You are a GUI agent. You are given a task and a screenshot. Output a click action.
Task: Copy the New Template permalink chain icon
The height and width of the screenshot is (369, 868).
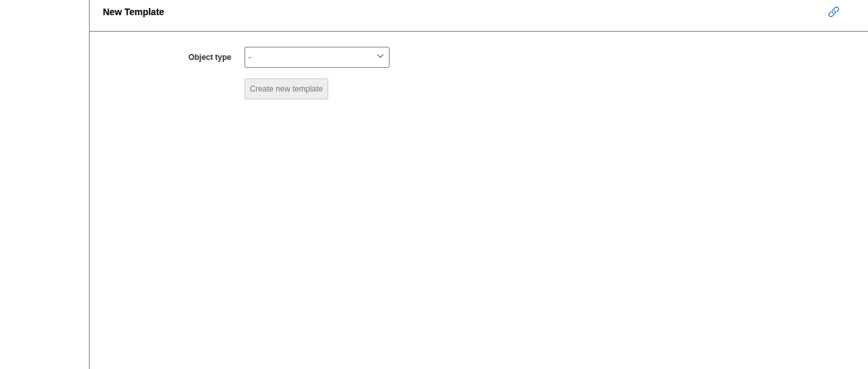[x=834, y=12]
